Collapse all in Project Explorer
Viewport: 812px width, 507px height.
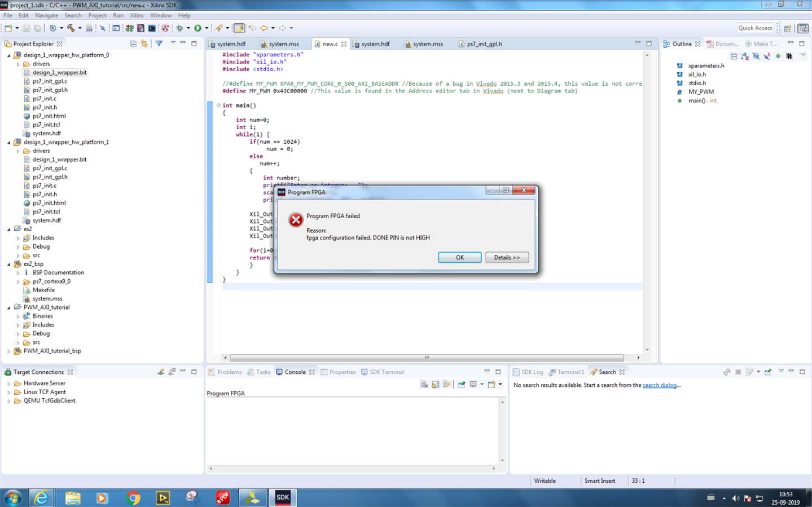133,43
